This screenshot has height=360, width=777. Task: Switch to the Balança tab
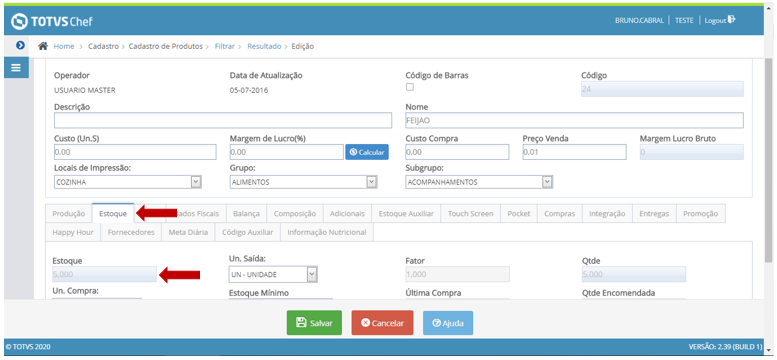tap(246, 214)
